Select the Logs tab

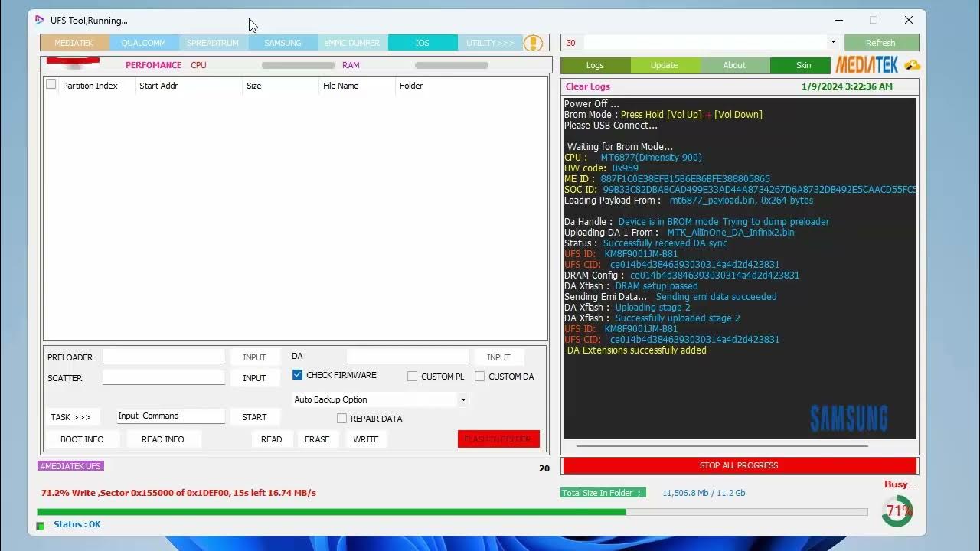pyautogui.click(x=595, y=65)
